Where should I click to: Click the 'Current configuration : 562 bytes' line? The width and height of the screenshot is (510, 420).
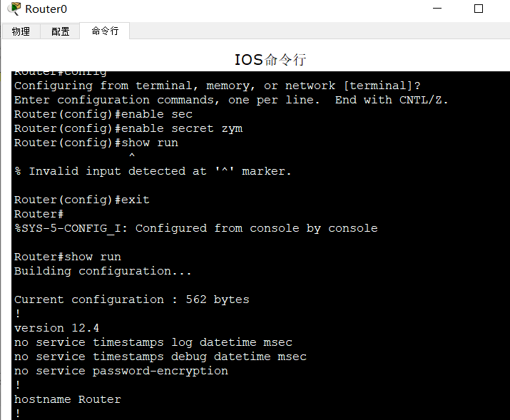coord(132,299)
